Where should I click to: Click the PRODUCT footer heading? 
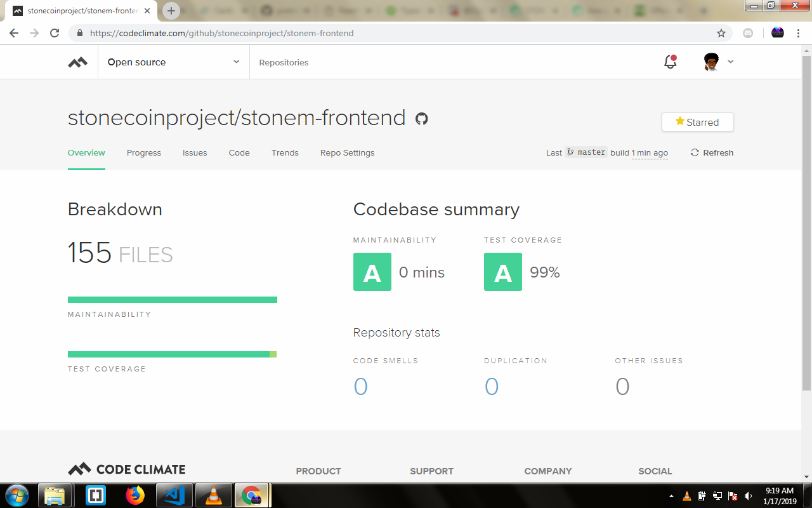pyautogui.click(x=318, y=471)
